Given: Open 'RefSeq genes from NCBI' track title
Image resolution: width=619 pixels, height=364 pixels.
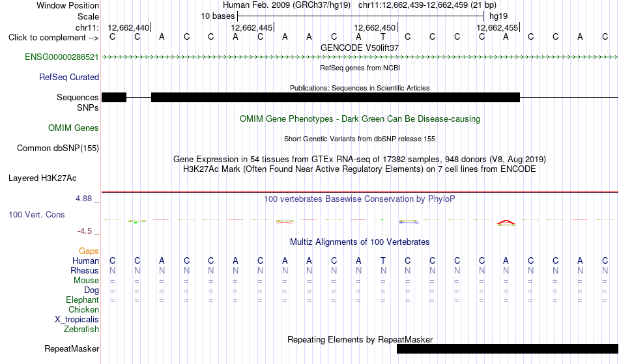Looking at the screenshot, I should [360, 68].
